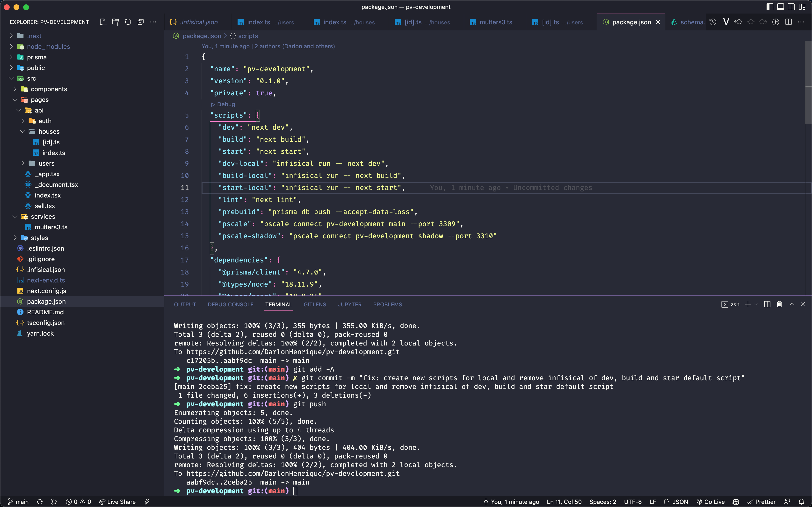812x507 pixels.
Task: Click the notifications bell in status bar
Action: pyautogui.click(x=801, y=502)
